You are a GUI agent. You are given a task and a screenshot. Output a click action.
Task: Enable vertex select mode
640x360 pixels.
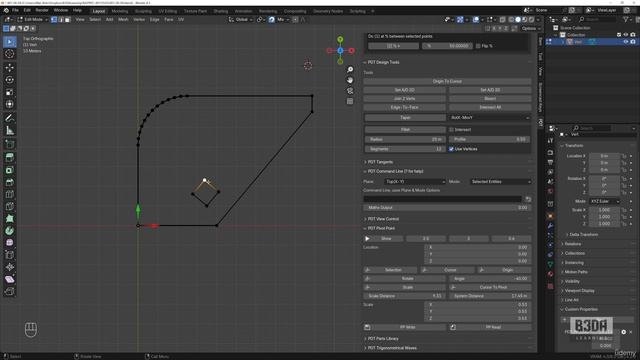pos(54,19)
